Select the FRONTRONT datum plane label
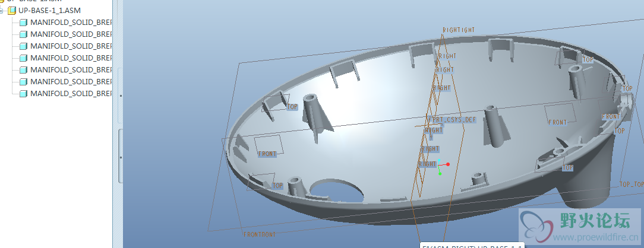 click(x=260, y=234)
